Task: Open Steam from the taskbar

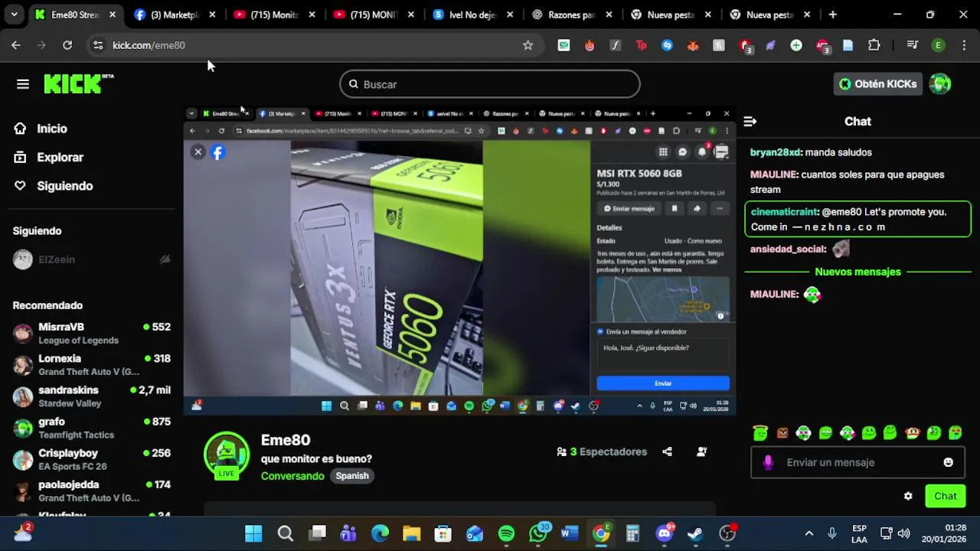Action: (695, 533)
